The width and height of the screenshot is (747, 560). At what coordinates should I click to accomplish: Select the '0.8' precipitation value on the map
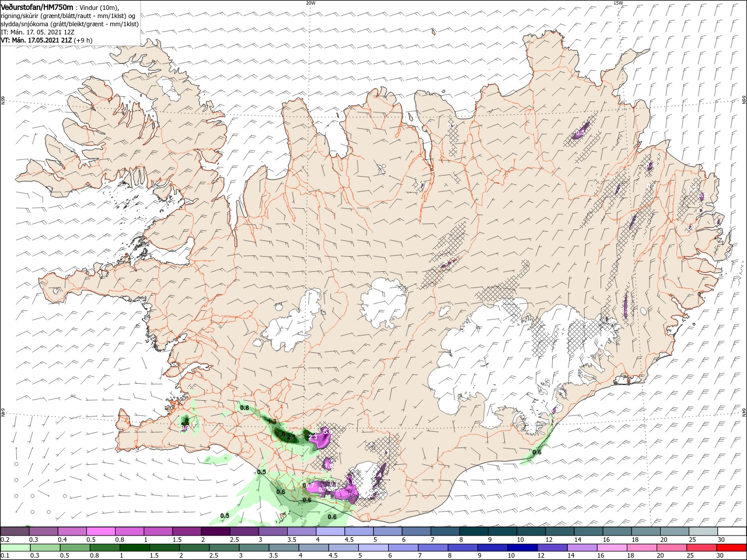[x=245, y=408]
